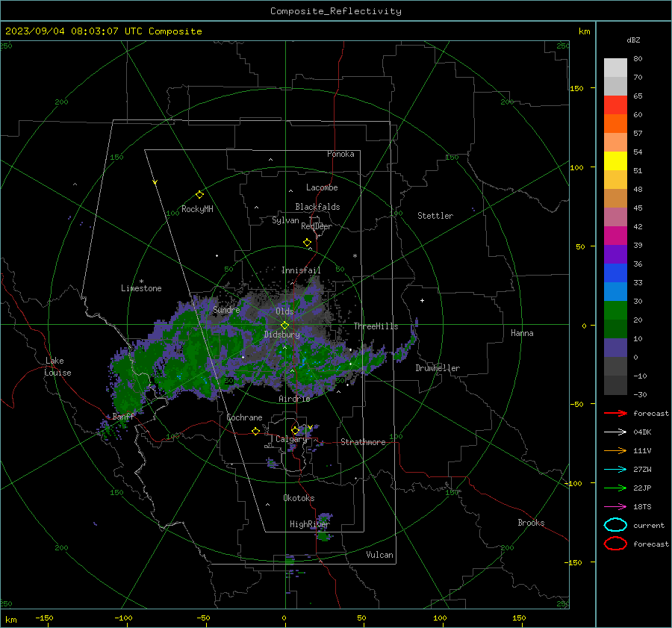Click the Lake Louise label

point(57,367)
